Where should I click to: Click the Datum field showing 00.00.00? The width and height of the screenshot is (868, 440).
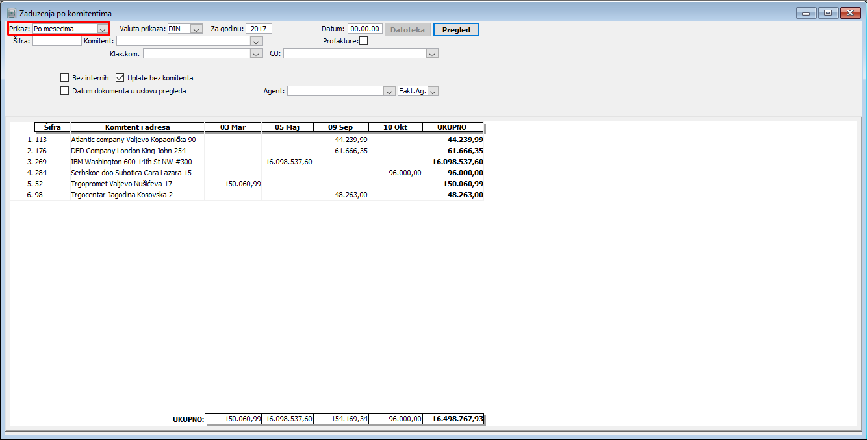[365, 29]
